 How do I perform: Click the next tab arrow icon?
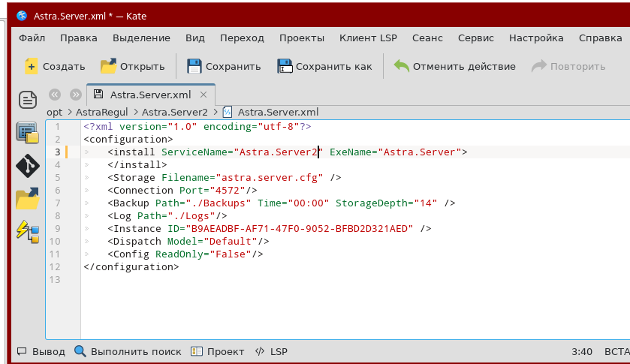pos(76,95)
